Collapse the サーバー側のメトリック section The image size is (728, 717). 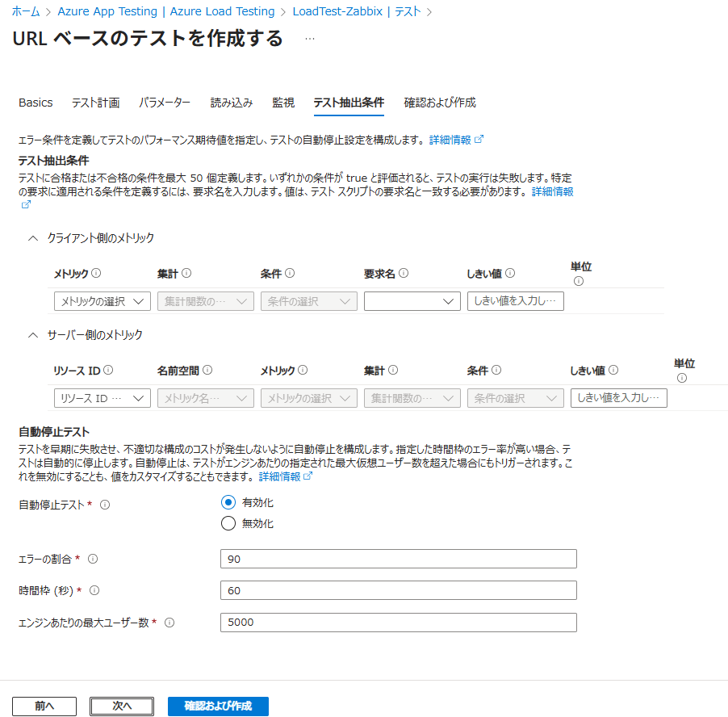33,334
